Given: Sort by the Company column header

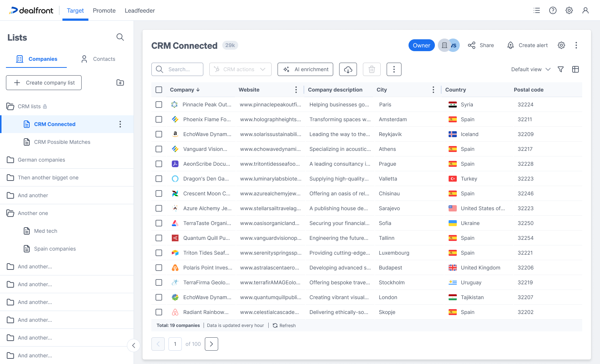Looking at the screenshot, I should (185, 90).
